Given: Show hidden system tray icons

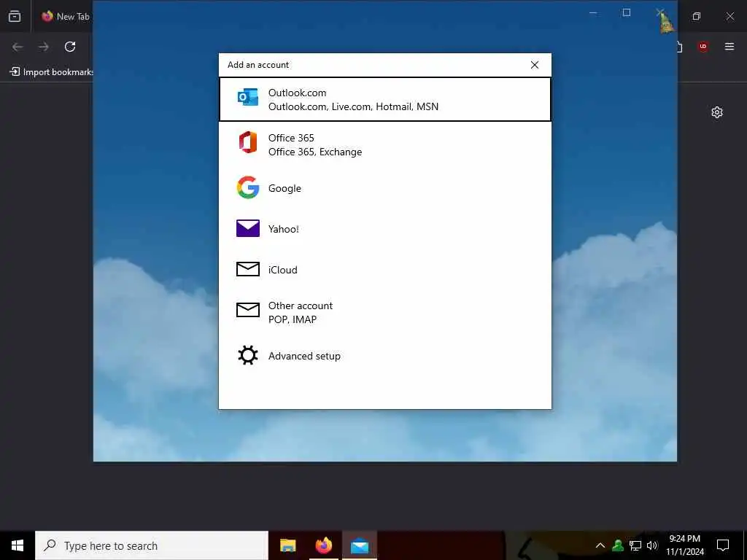Looking at the screenshot, I should tap(600, 545).
